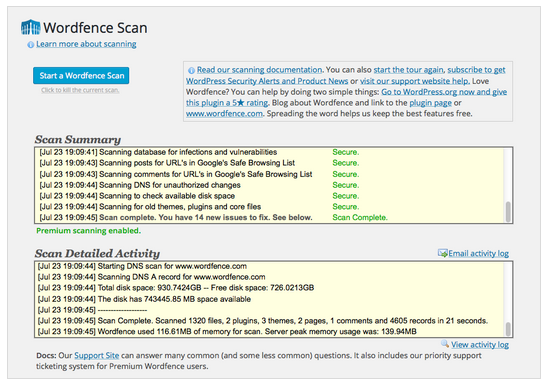
Task: Click the envelope icon for Email activity log
Action: pos(443,253)
